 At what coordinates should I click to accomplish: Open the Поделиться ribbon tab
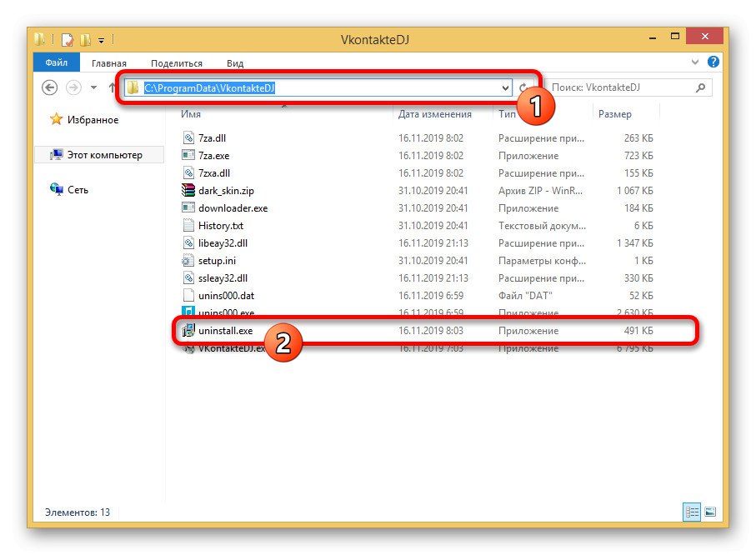pyautogui.click(x=177, y=63)
